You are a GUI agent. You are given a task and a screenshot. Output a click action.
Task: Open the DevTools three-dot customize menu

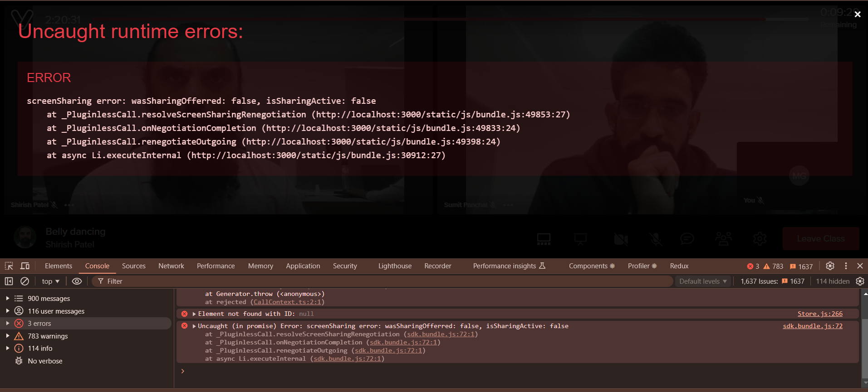pos(846,266)
